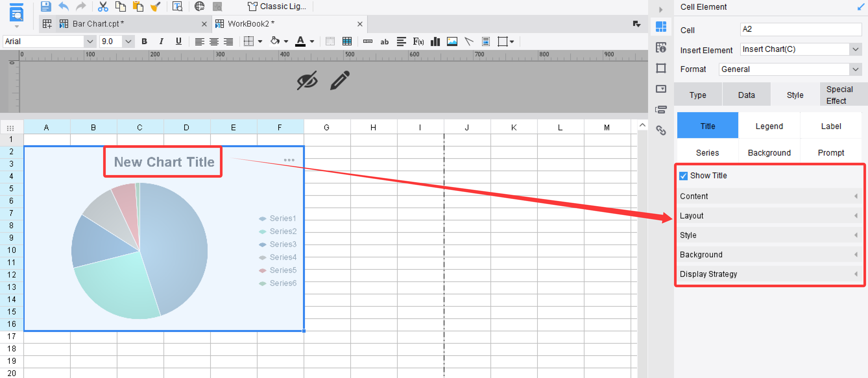Align text right
Screen dimensions: 868x378
click(x=228, y=41)
